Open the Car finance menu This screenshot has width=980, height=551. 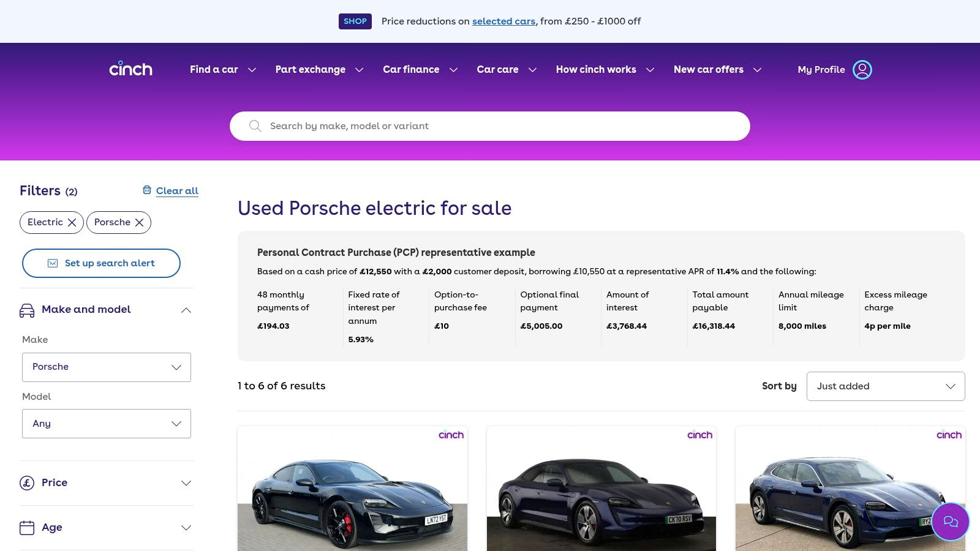coord(420,70)
